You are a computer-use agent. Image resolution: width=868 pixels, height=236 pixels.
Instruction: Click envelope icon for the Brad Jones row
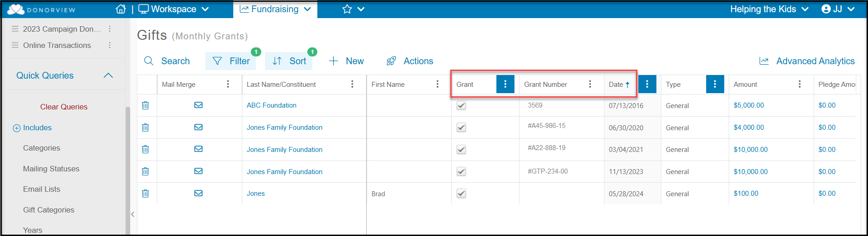(x=198, y=193)
